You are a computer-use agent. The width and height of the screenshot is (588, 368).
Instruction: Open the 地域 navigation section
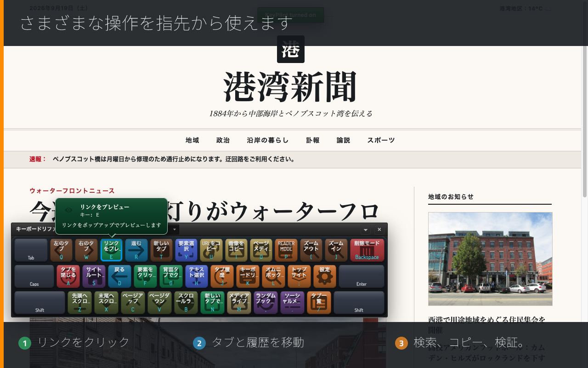coord(192,140)
